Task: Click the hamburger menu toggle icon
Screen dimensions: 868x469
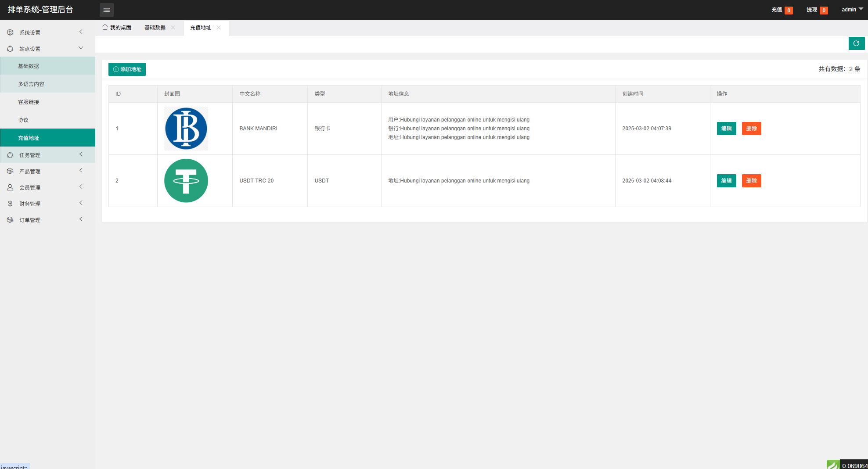Action: pos(107,10)
